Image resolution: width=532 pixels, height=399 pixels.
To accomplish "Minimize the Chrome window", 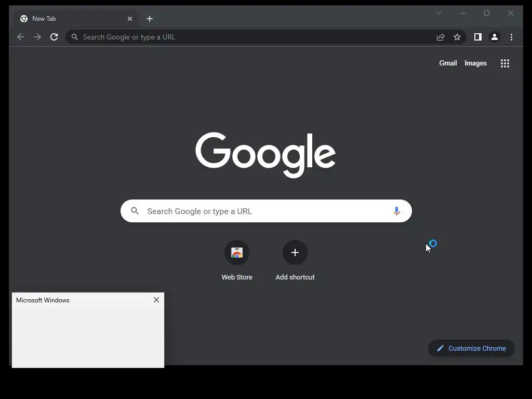I will [x=463, y=13].
